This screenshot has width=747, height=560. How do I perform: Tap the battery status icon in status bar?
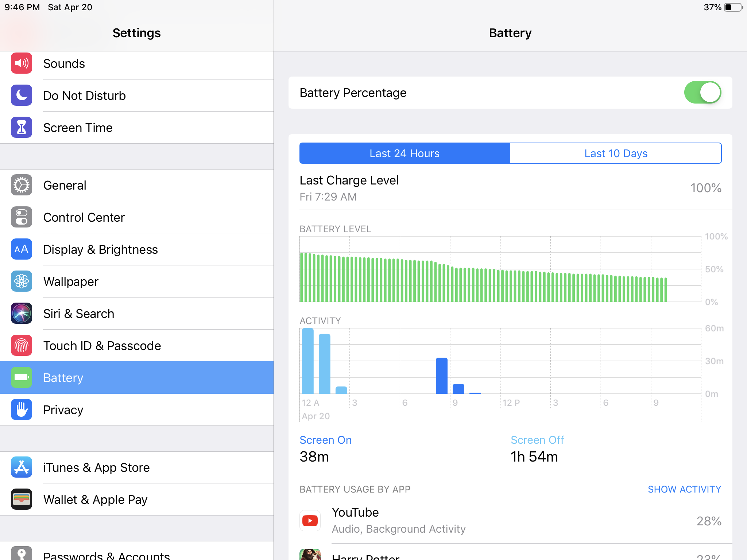coord(734,7)
